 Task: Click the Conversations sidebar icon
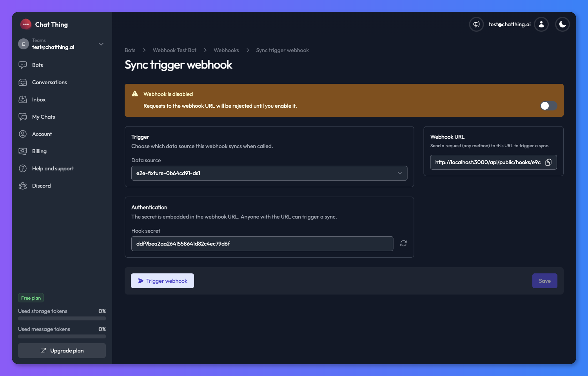click(x=23, y=82)
